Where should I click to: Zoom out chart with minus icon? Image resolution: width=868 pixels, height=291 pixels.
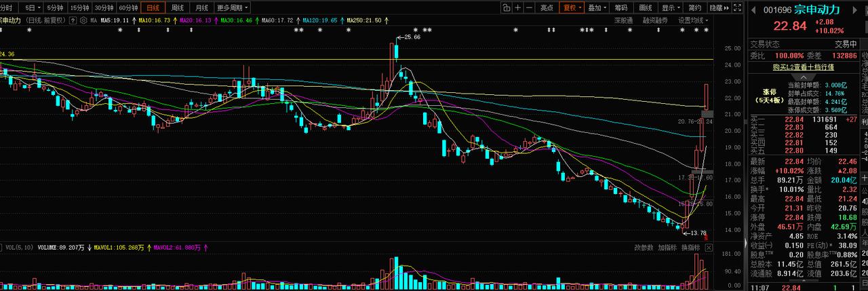(x=530, y=8)
